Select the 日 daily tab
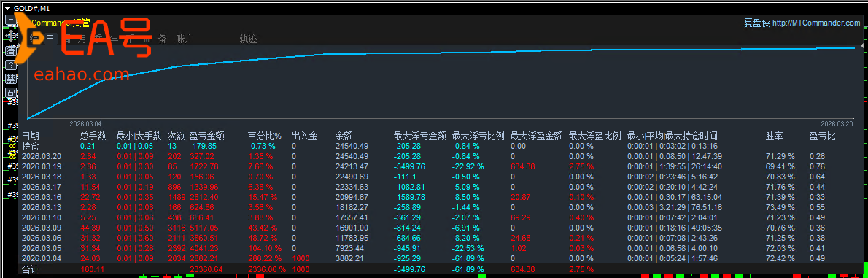The width and height of the screenshot is (868, 278). point(50,39)
